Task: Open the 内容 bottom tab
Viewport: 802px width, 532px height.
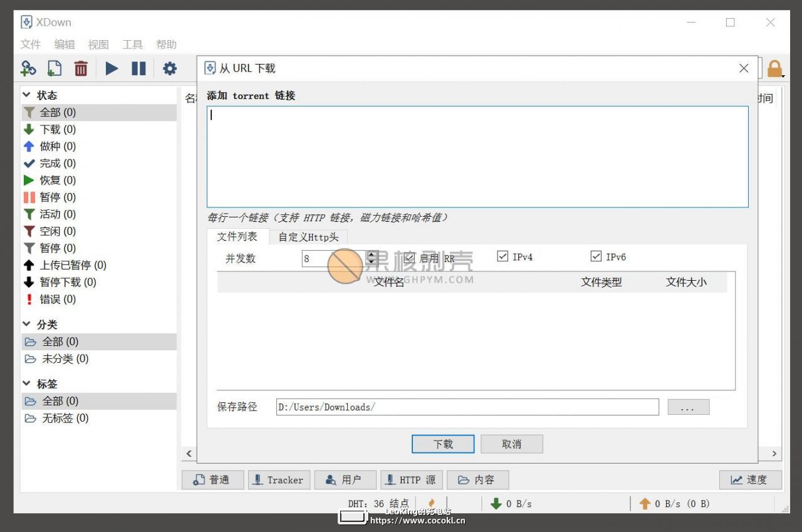Action: tap(477, 480)
